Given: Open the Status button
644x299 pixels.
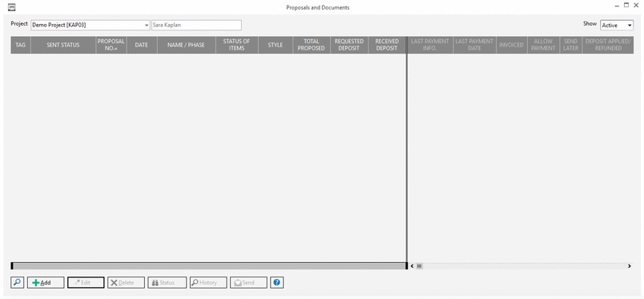Looking at the screenshot, I should point(167,282).
